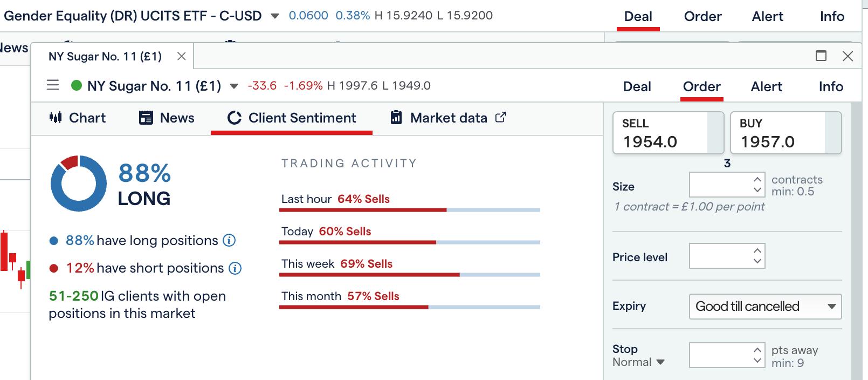
Task: Open the News tab in sugar window
Action: pyautogui.click(x=167, y=118)
